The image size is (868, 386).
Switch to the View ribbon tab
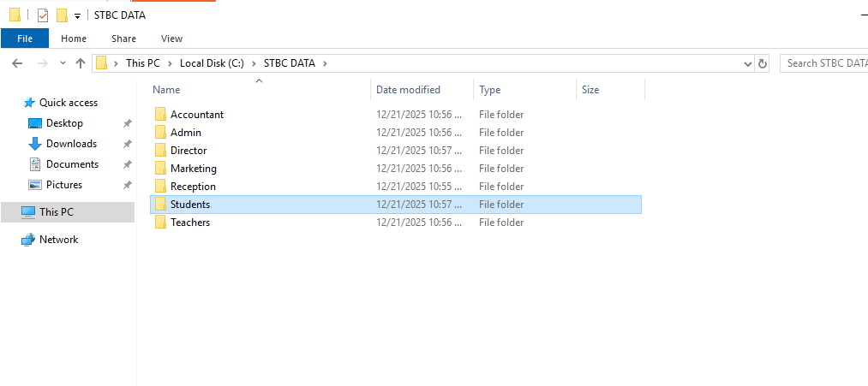pos(171,39)
